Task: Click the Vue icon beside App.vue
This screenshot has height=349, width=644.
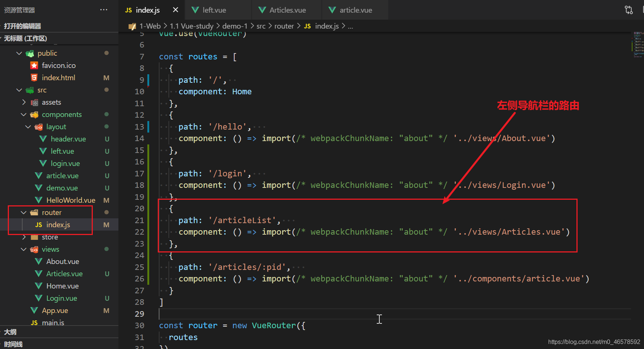Action: pyautogui.click(x=34, y=310)
